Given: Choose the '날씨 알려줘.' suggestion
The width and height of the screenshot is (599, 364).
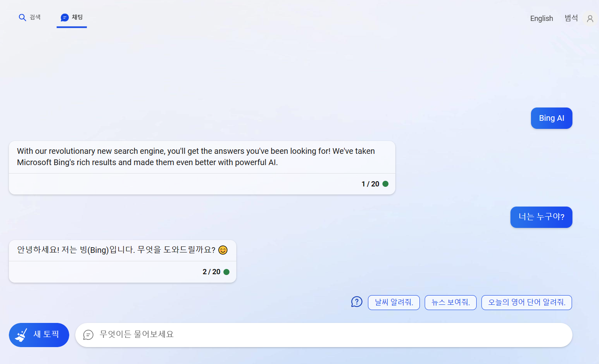Looking at the screenshot, I should tap(394, 302).
